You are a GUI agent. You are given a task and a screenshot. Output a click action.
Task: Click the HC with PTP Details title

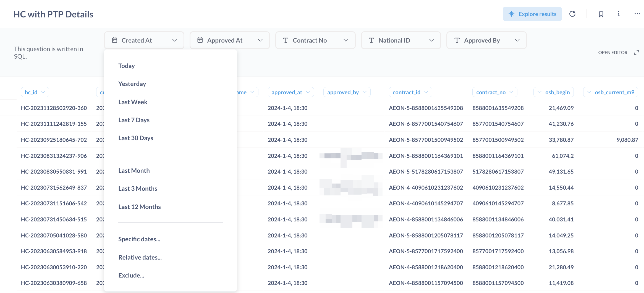tap(53, 14)
